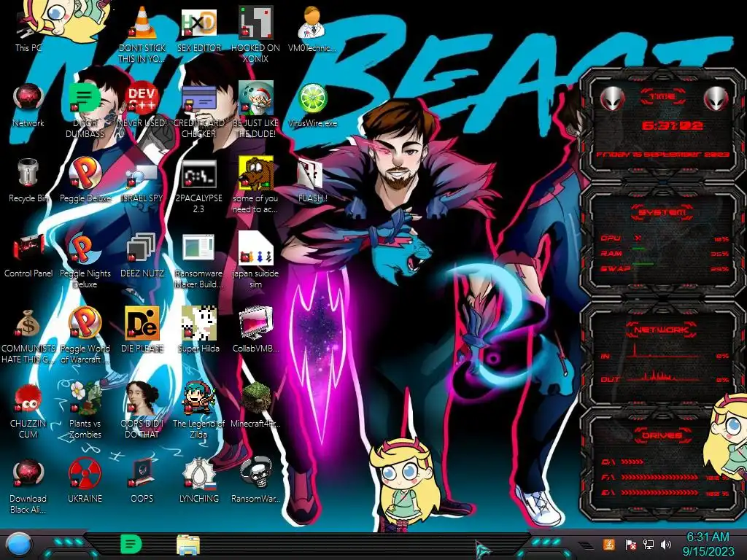Launch the Dev C++ icon labeled NEVER USED!
This screenshot has height=560, width=747.
[142, 105]
